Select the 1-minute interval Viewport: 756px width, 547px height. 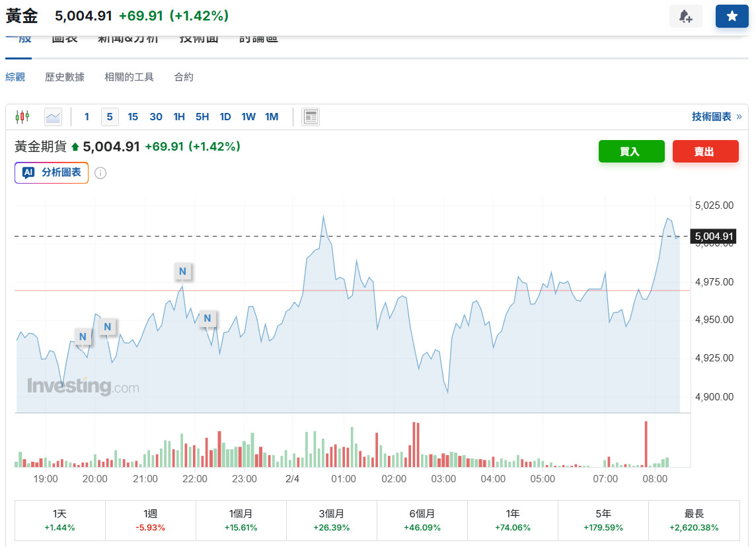click(87, 117)
